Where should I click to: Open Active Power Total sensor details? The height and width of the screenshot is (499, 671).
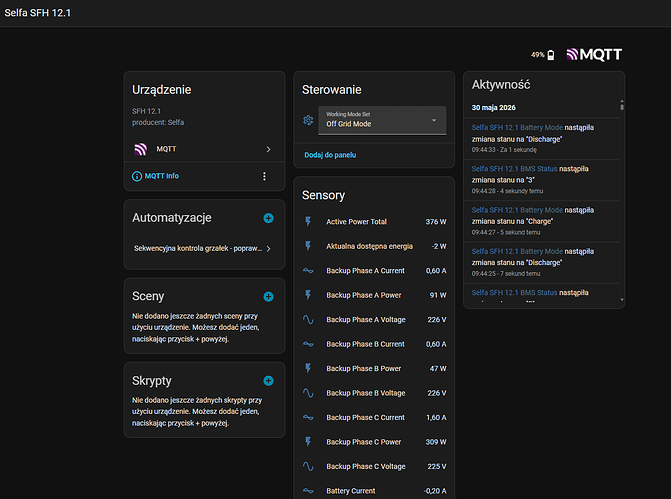coord(374,221)
